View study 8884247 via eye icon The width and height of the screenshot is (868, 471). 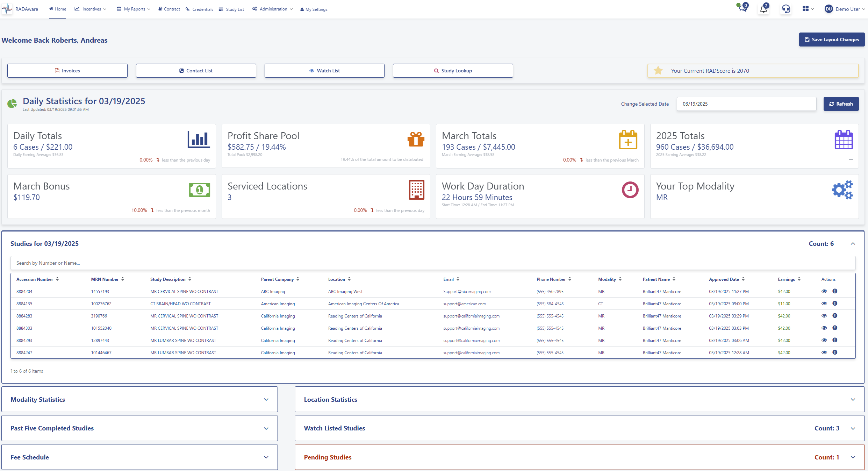point(824,352)
